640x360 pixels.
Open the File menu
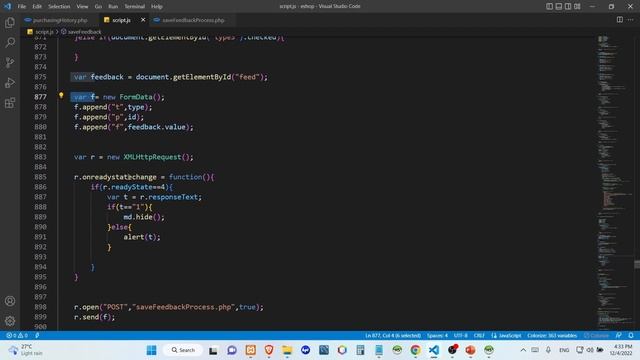click(22, 7)
